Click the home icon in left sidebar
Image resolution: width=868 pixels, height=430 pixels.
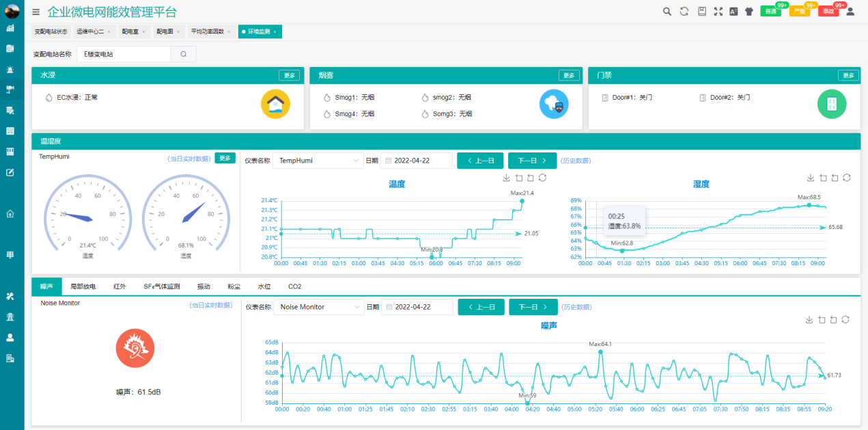tap(10, 213)
